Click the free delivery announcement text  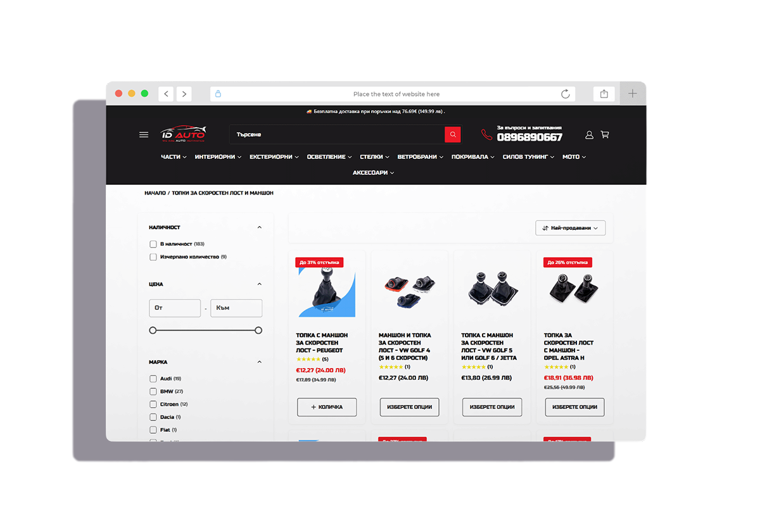pos(376,111)
